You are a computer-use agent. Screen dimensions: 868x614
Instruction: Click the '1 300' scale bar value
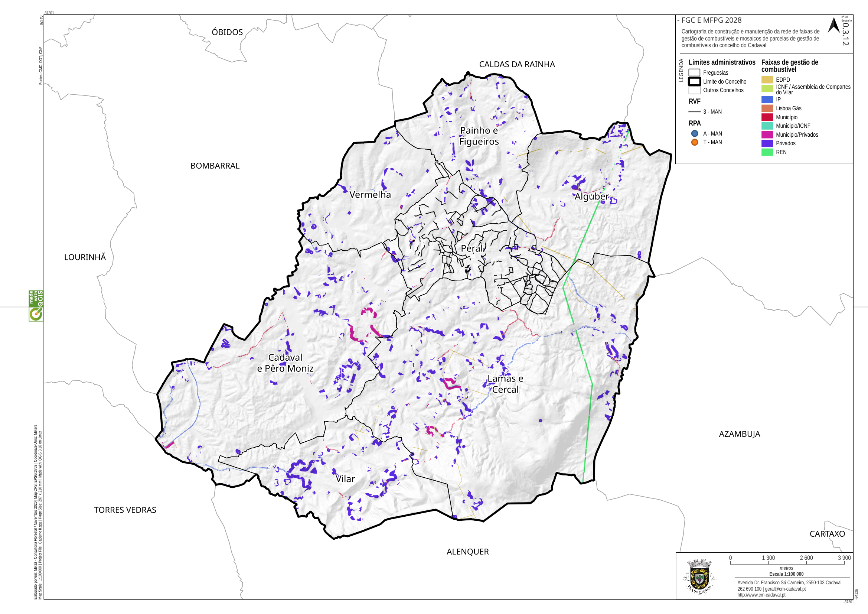pyautogui.click(x=768, y=558)
